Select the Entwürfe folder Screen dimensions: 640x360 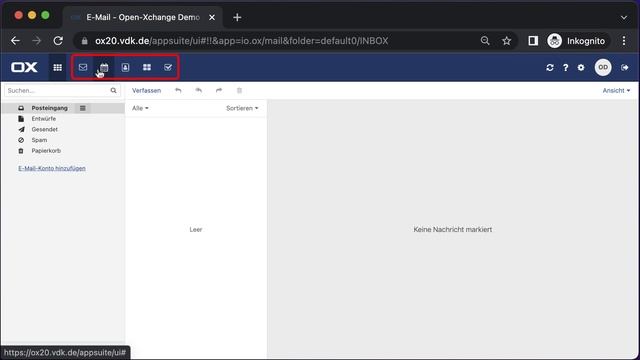44,119
